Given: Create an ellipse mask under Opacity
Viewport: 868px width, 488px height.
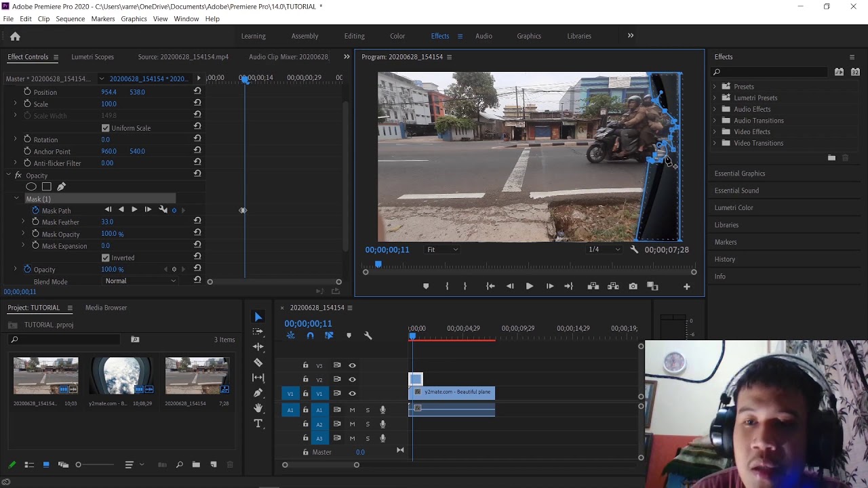Looking at the screenshot, I should click(x=31, y=186).
